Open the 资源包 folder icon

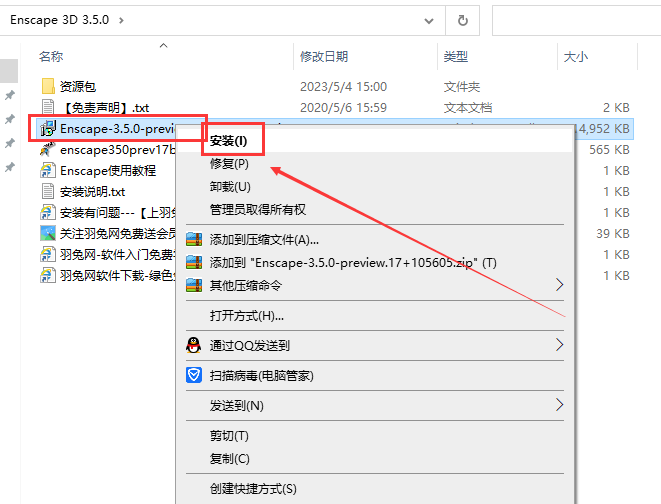(48, 86)
